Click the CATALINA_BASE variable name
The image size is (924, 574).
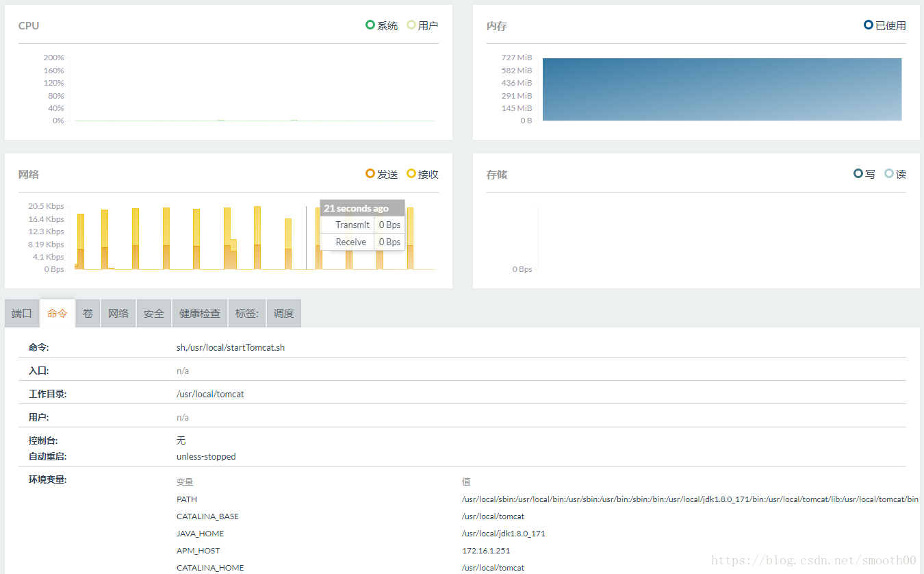pos(207,516)
